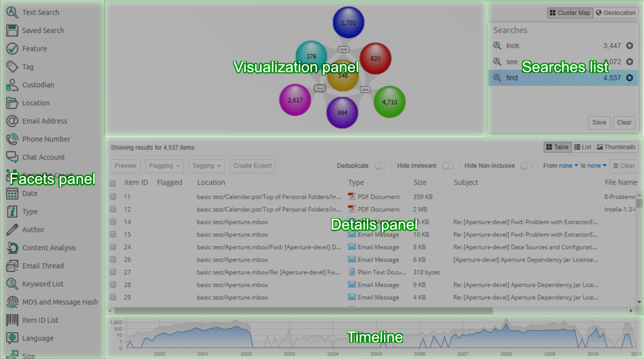Viewport: 644px width, 359px height.
Task: Save the current searches
Action: tap(599, 122)
